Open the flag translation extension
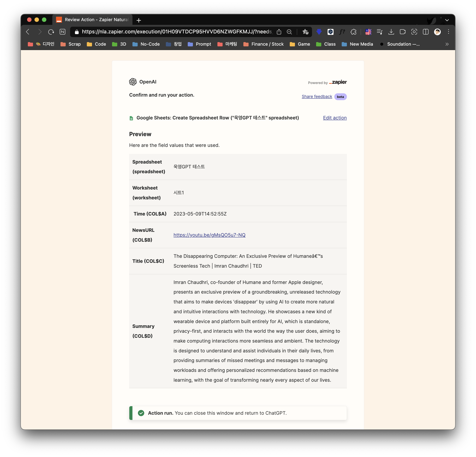 pos(368,32)
